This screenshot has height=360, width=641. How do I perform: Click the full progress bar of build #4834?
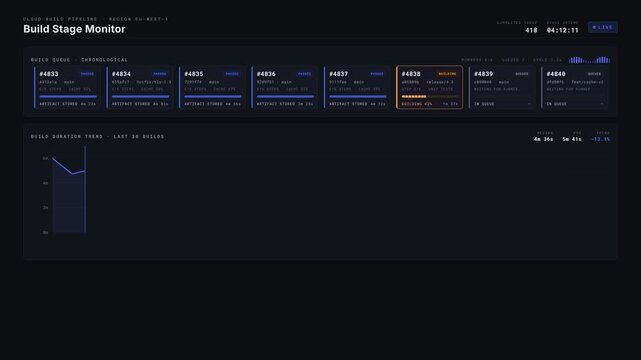[140, 96]
